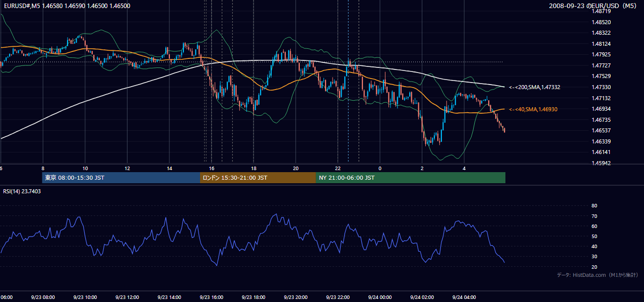Click hour tick 14 under the price chart
Screen dimensions: 644x302
click(x=169, y=169)
